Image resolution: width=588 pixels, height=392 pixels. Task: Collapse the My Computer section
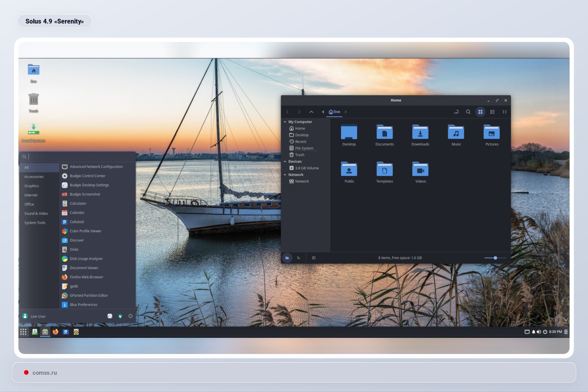[285, 122]
